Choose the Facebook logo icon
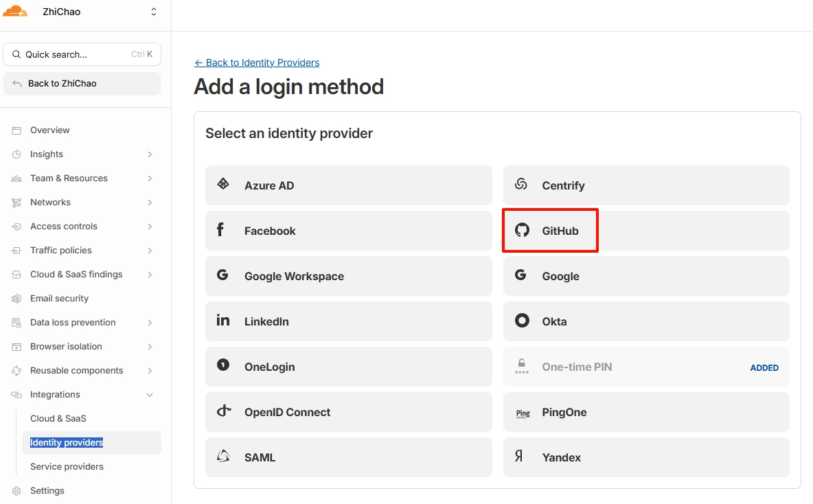Screen dimensions: 813x504 coord(221,230)
